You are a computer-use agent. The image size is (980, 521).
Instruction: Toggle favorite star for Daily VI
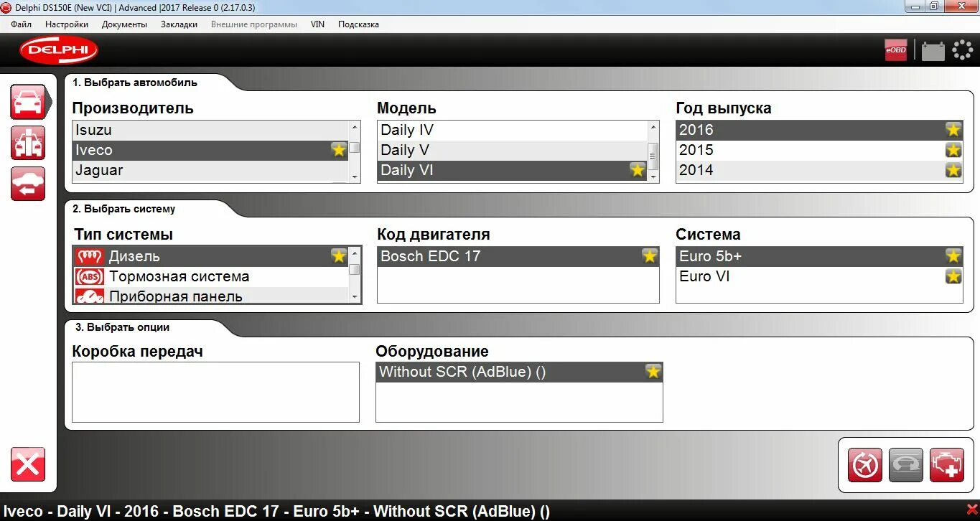638,170
